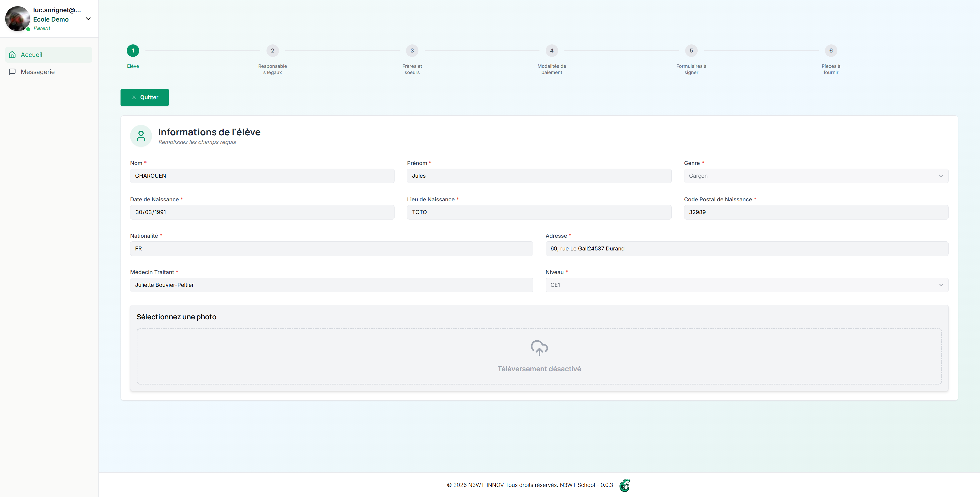
Task: Expand the account menu chevron
Action: 88,19
